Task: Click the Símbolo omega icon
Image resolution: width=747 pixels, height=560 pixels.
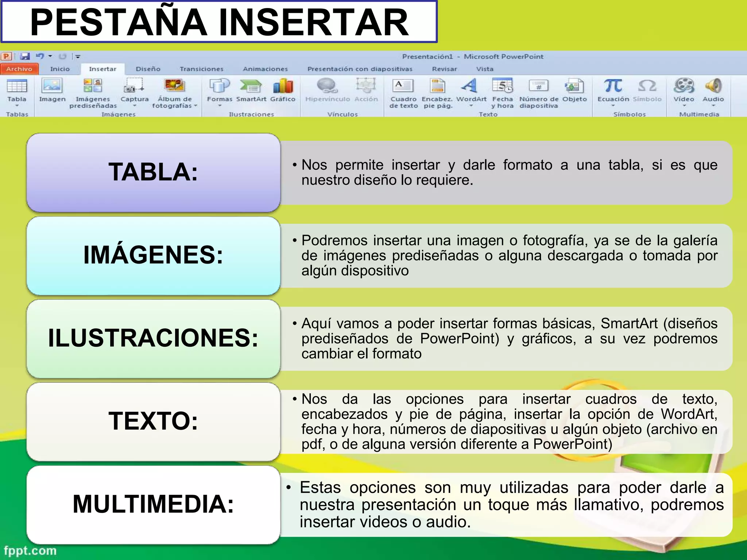Action: click(x=647, y=86)
